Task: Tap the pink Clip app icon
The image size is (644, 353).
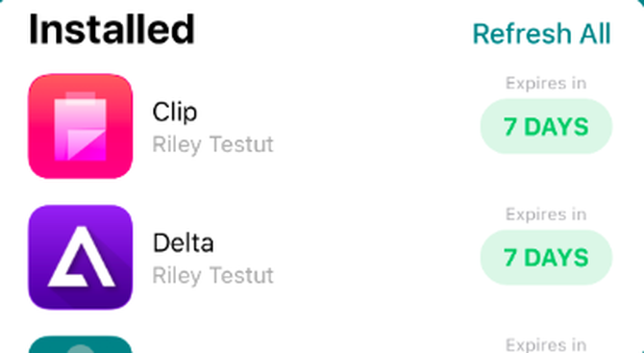Action: tap(81, 126)
